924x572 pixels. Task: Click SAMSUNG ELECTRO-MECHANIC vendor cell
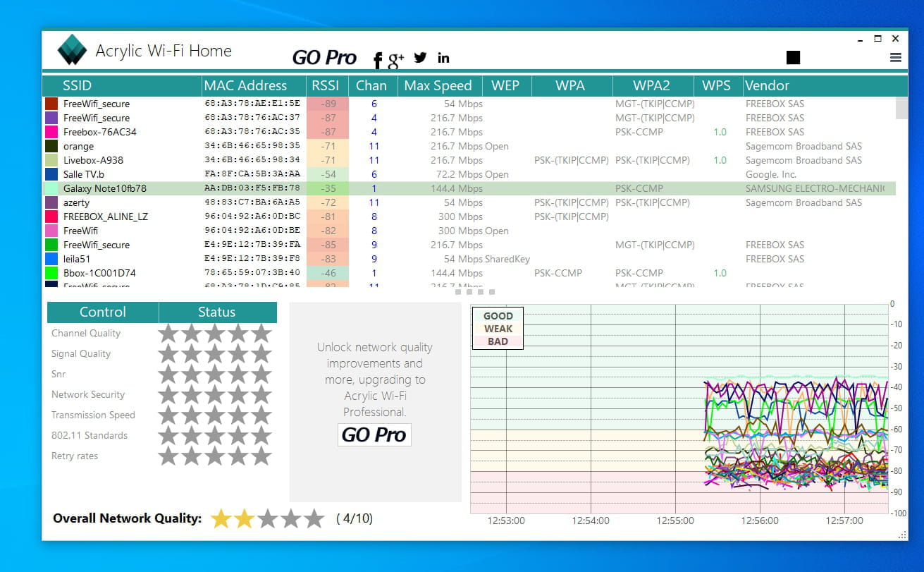[815, 188]
